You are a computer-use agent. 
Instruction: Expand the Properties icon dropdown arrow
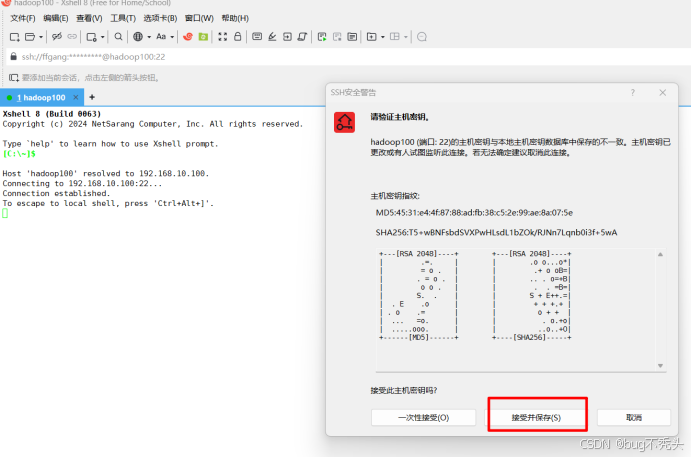click(x=102, y=37)
